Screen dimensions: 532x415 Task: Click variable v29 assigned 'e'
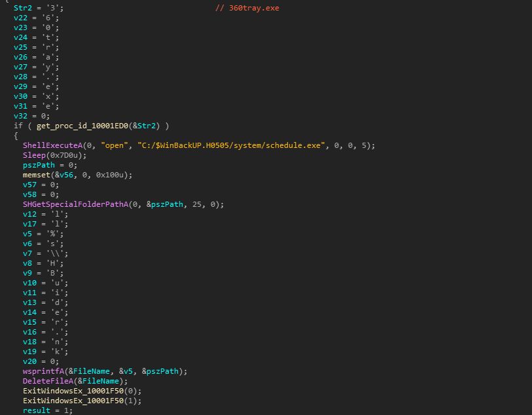[20, 86]
